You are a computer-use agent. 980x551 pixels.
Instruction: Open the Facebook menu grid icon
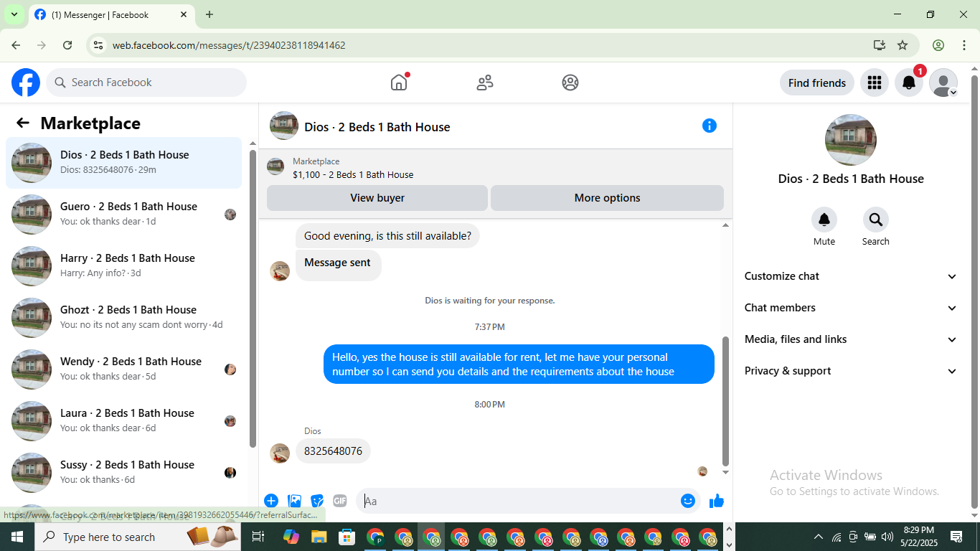[874, 83]
